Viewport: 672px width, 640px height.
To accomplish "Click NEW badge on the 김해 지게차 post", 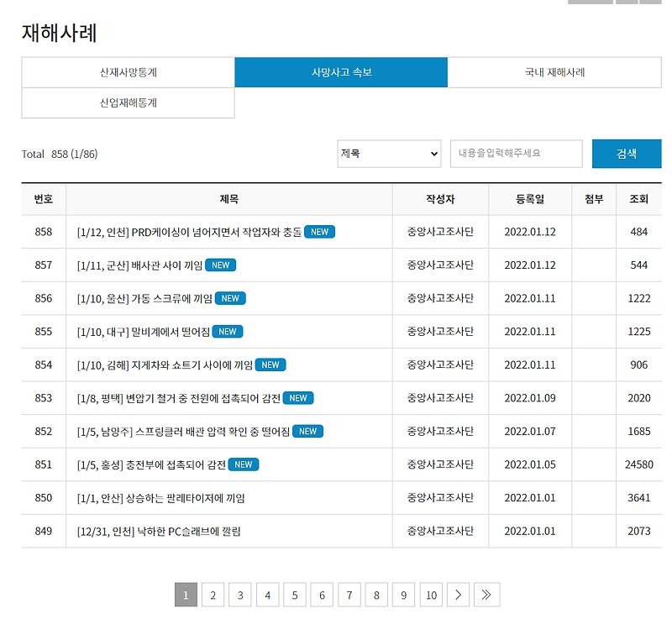I will [270, 365].
